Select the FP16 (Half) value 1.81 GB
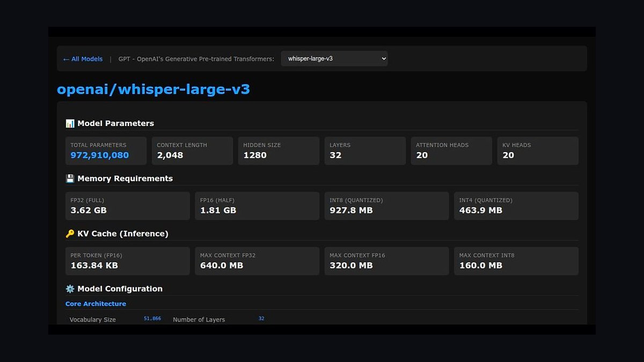Image resolution: width=644 pixels, height=362 pixels. [x=218, y=210]
